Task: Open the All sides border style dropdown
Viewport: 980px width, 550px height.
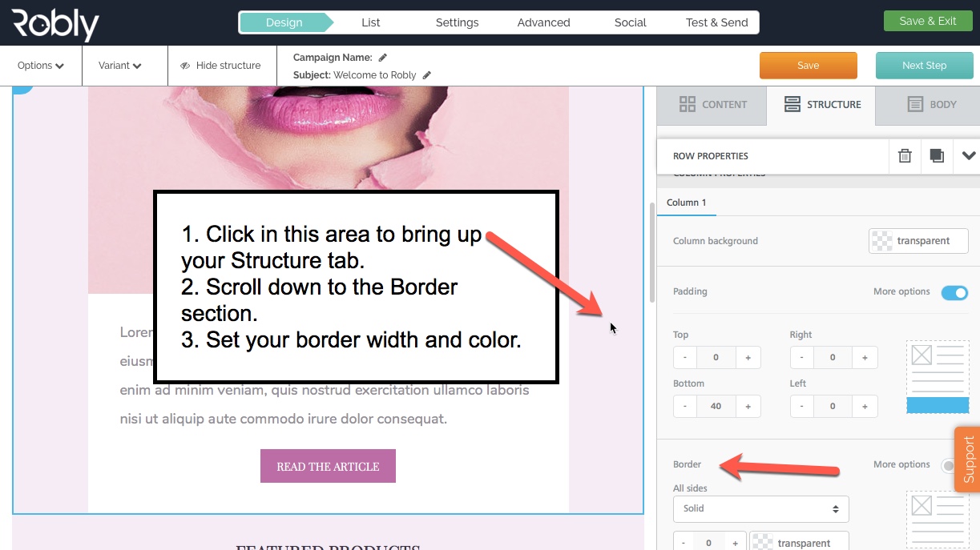Action: coord(760,508)
